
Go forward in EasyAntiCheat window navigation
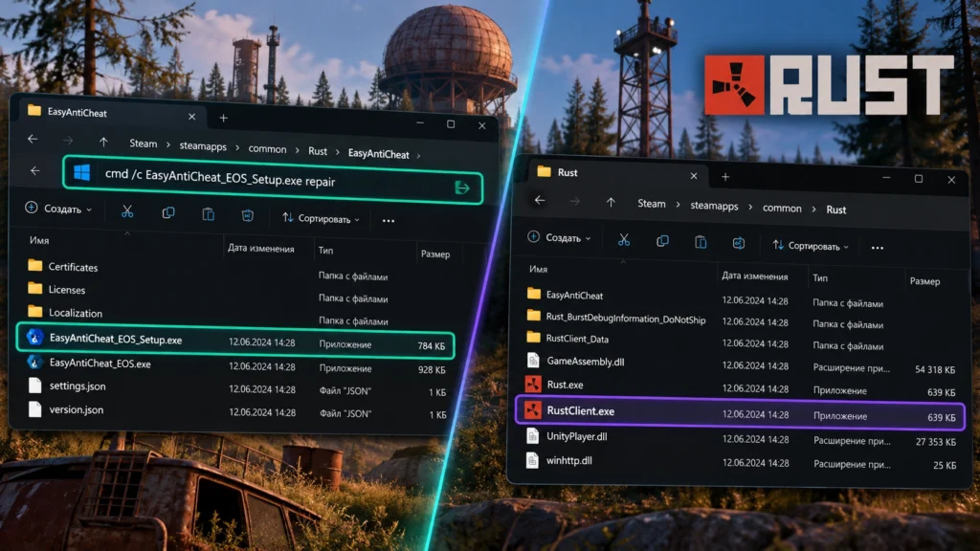tap(68, 141)
